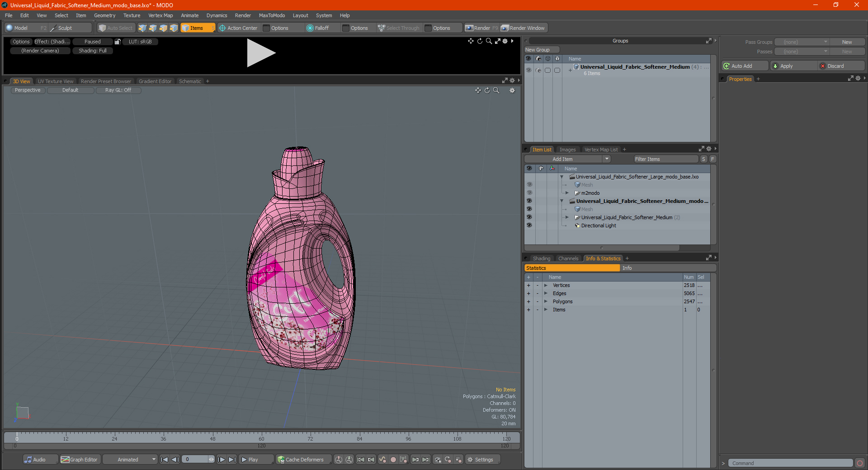Toggle visibility of Universal_Liquid_Fabric_Softener_Medium group
The width and height of the screenshot is (868, 470).
[x=528, y=70]
